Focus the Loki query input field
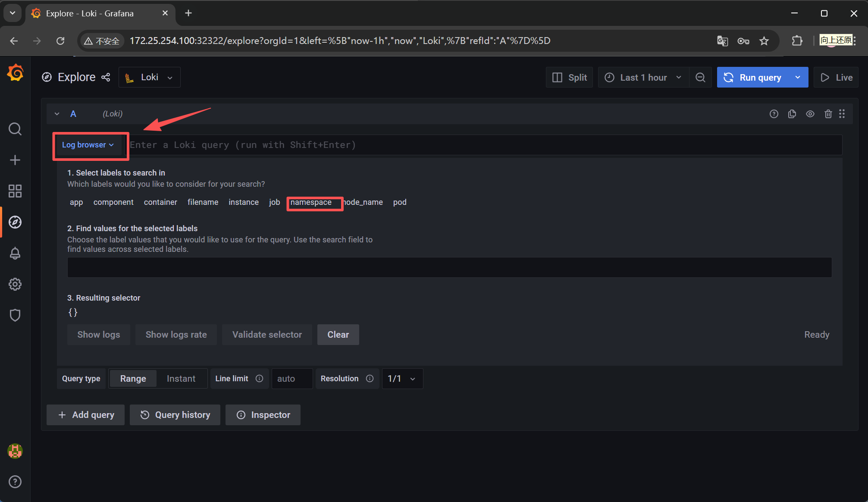The width and height of the screenshot is (868, 502). click(483, 145)
